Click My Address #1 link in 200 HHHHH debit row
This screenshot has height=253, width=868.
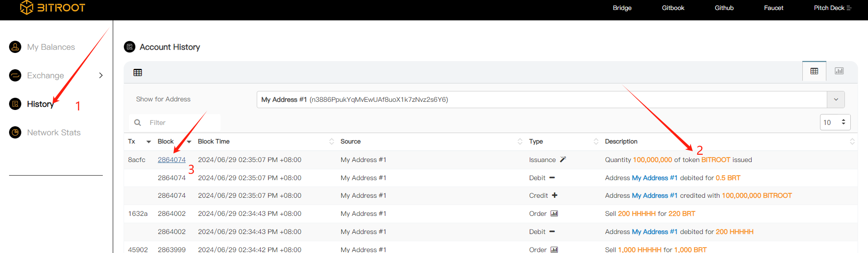pos(655,232)
